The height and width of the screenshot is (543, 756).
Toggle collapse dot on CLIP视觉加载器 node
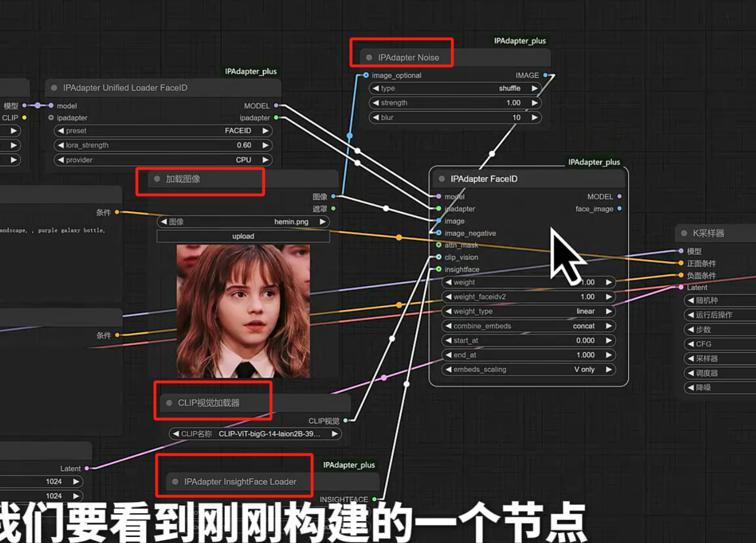point(169,403)
